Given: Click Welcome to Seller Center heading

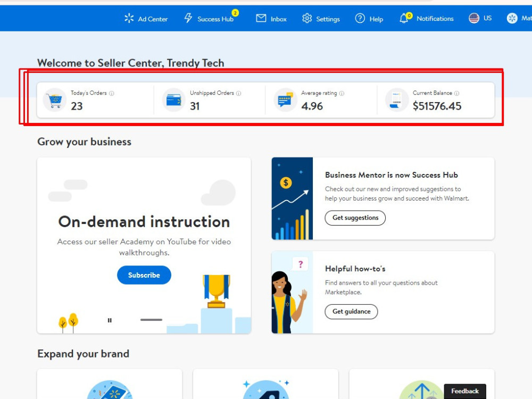Looking at the screenshot, I should (131, 63).
